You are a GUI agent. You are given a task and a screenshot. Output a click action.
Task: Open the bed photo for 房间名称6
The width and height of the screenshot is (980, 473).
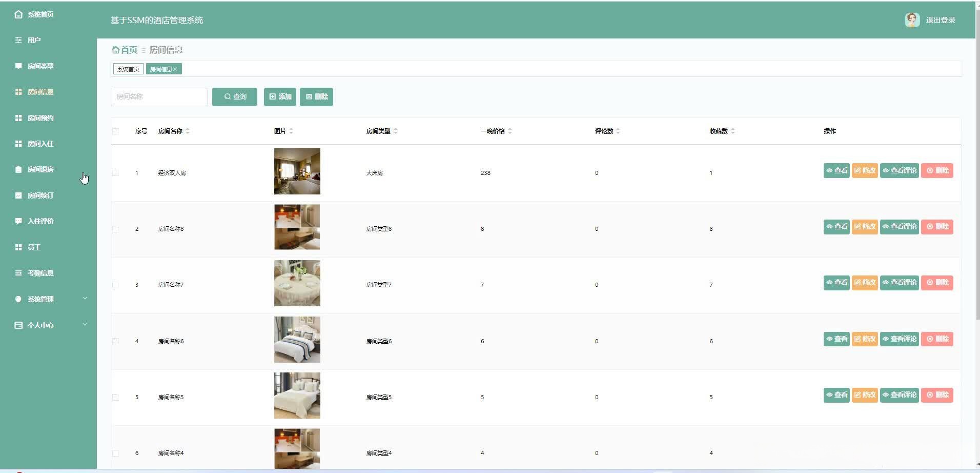pos(297,340)
